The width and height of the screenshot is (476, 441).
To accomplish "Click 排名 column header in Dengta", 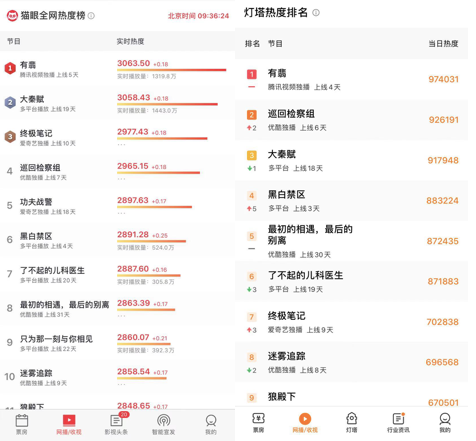I will pos(252,44).
